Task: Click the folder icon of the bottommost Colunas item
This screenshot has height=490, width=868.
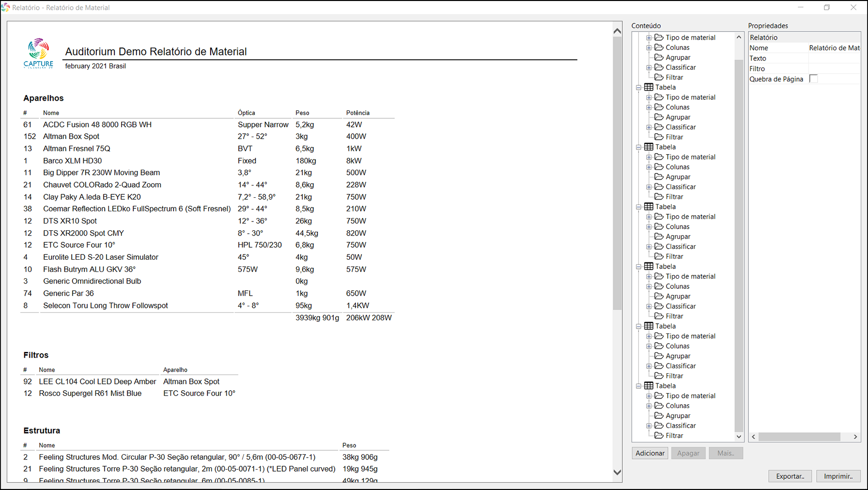Action: (x=659, y=406)
